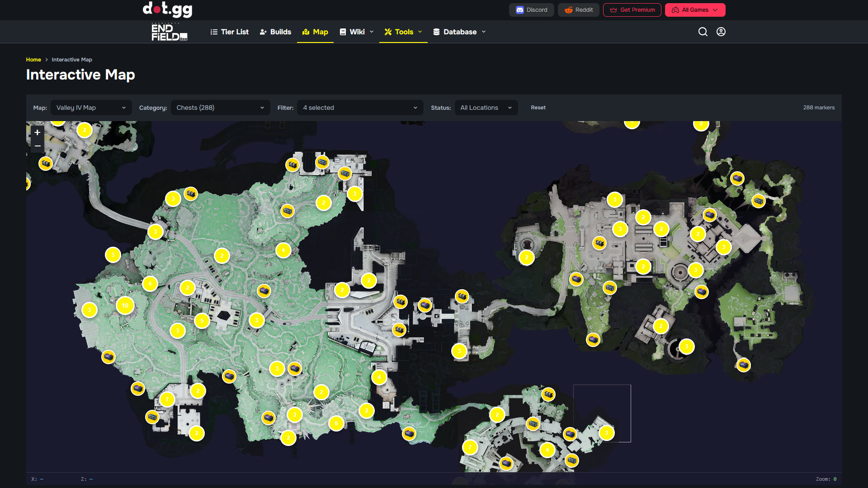868x488 pixels.
Task: Click the cluster marker labeled 10
Action: pyautogui.click(x=125, y=305)
